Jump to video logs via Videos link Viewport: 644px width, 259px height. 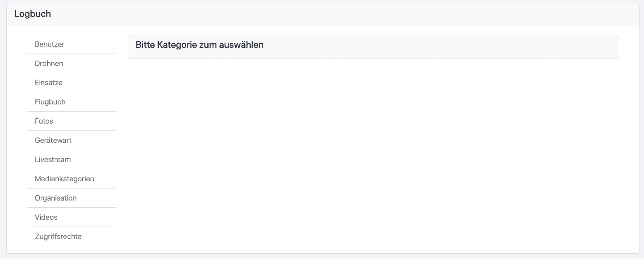(46, 217)
